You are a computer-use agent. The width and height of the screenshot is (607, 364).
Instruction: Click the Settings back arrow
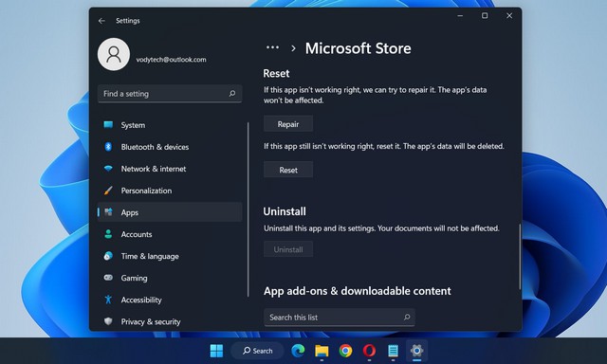(x=101, y=21)
